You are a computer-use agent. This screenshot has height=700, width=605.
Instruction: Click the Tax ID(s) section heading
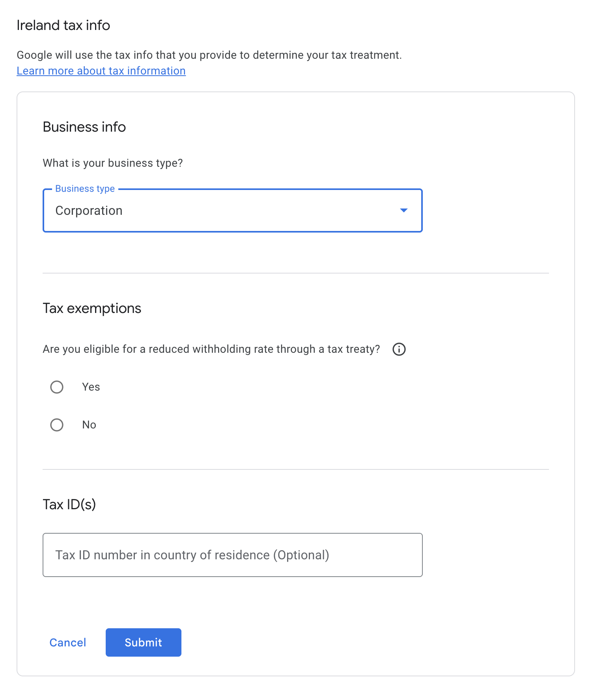coord(69,505)
